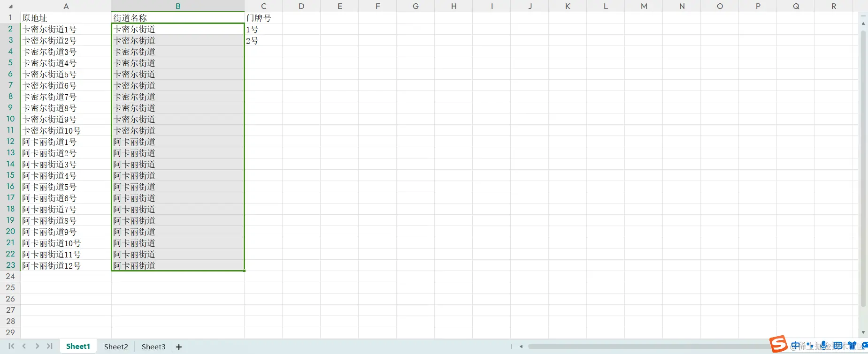Select cell containing 卡密尔街道8号
Screen dimensions: 868x354
tap(66, 108)
